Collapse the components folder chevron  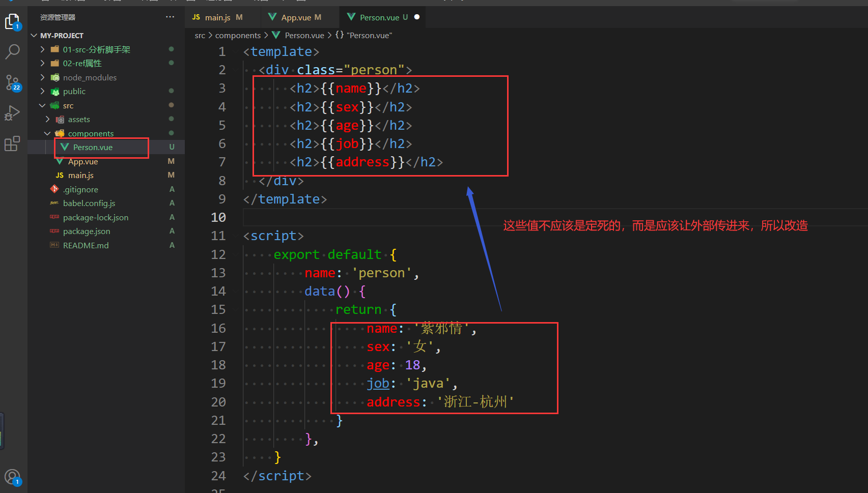point(47,133)
